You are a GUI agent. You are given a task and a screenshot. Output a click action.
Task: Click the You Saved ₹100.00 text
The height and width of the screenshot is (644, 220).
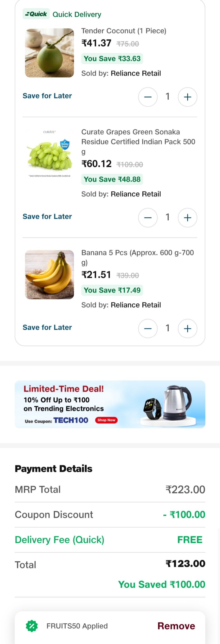(x=161, y=584)
